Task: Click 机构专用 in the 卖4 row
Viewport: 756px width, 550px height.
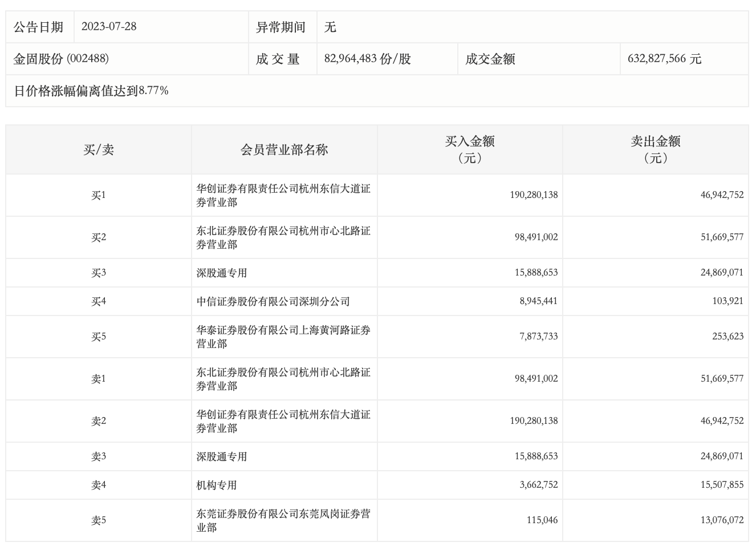Action: point(217,485)
